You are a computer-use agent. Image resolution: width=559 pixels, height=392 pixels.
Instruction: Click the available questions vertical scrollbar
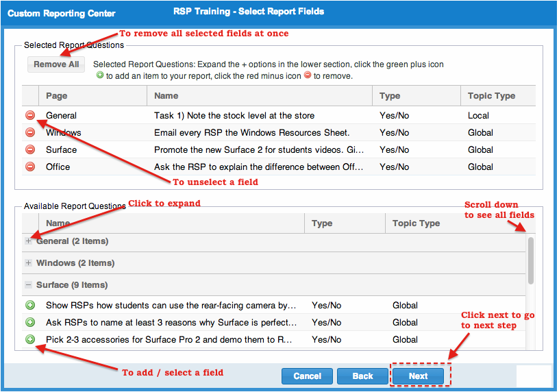point(531,260)
